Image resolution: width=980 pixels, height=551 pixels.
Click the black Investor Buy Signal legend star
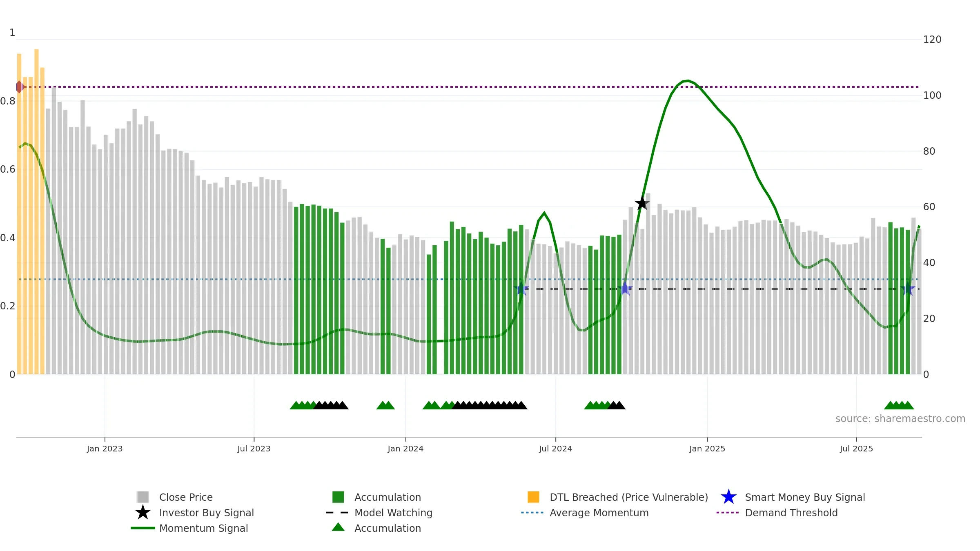pyautogui.click(x=143, y=513)
